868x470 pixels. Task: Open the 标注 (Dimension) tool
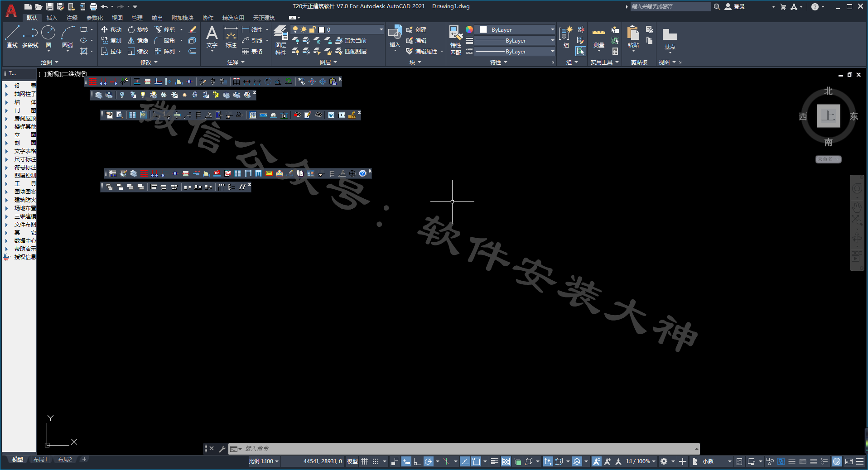(231, 37)
